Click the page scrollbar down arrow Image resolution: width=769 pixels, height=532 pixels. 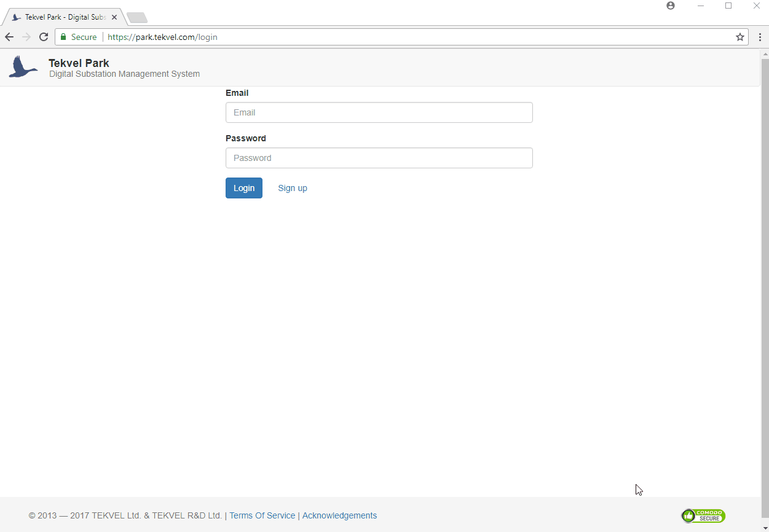click(765, 528)
